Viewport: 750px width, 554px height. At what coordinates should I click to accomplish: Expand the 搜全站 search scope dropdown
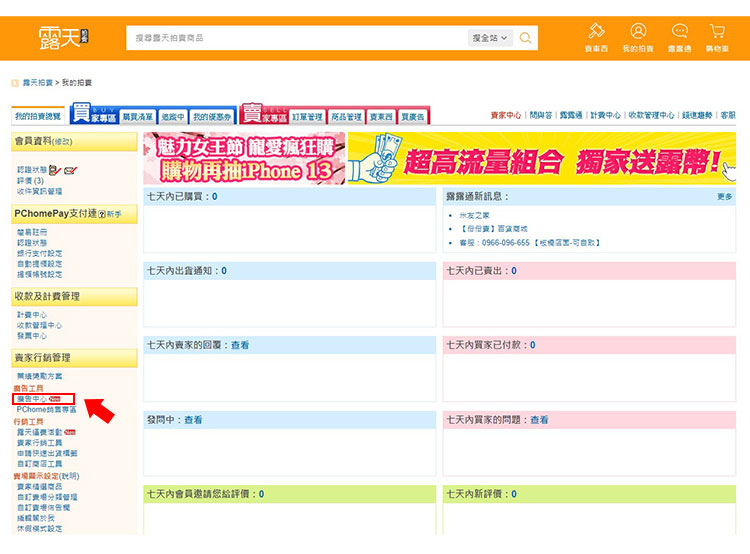coord(490,38)
